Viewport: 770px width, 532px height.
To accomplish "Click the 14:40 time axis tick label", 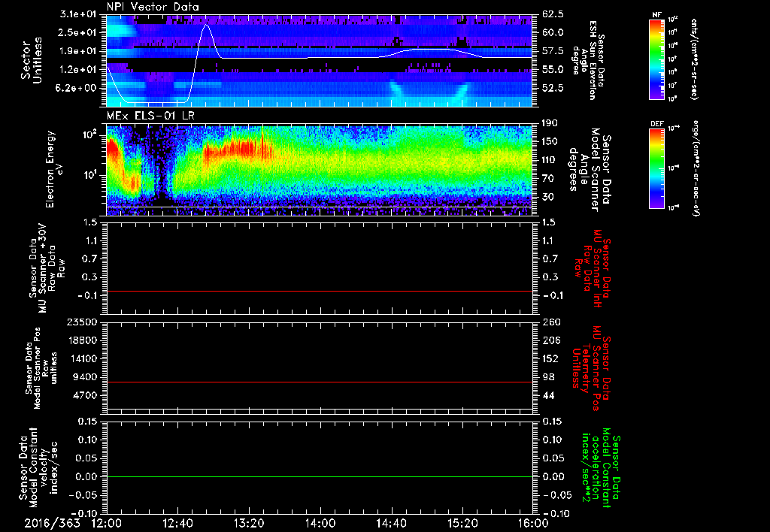I will pos(391,523).
